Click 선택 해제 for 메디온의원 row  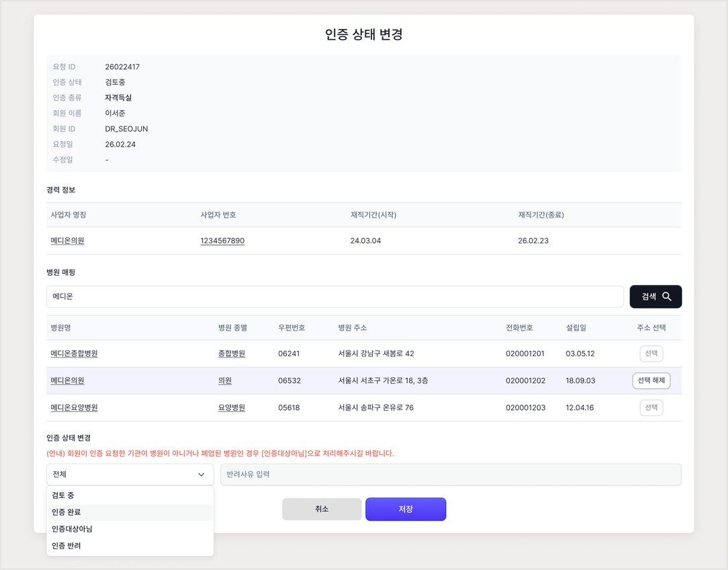(x=651, y=380)
